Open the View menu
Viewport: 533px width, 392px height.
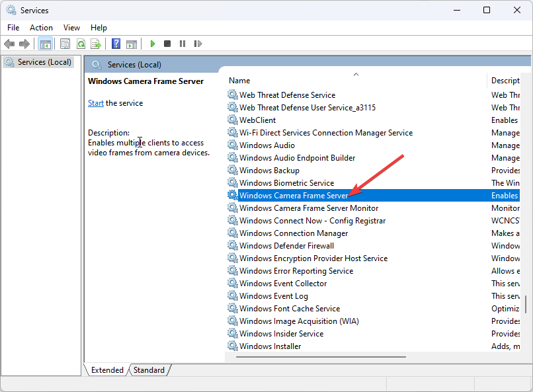(x=71, y=28)
